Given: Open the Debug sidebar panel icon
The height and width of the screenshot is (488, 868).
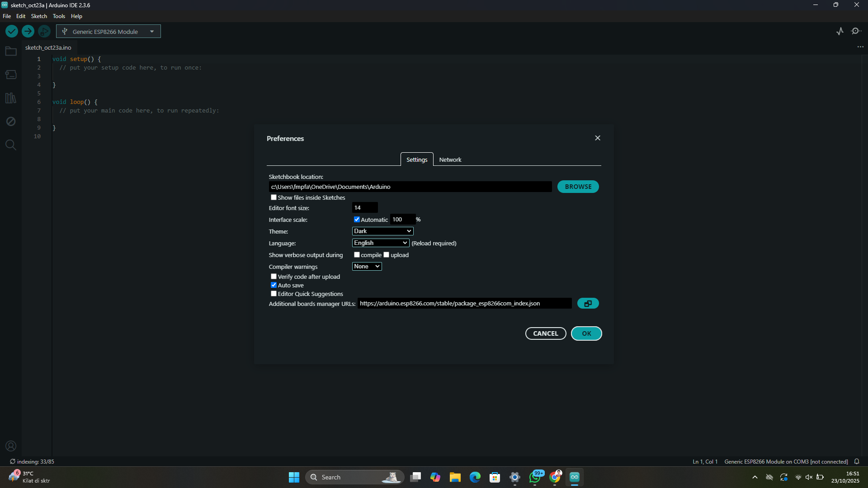Looking at the screenshot, I should [11, 122].
